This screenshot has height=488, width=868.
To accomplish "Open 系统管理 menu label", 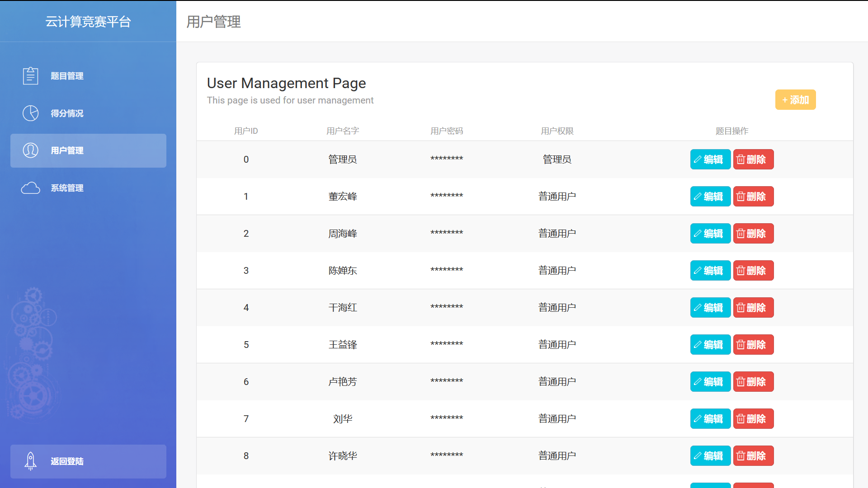I will pyautogui.click(x=67, y=188).
